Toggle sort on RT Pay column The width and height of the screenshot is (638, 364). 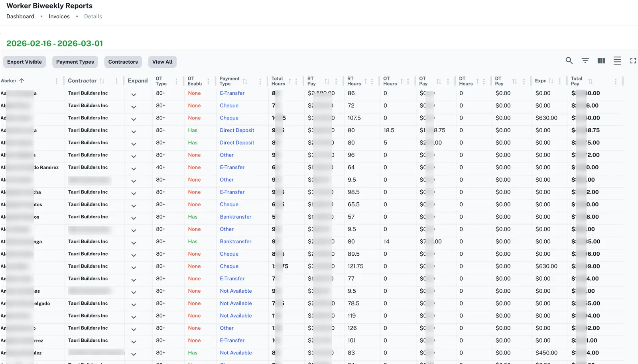(327, 81)
